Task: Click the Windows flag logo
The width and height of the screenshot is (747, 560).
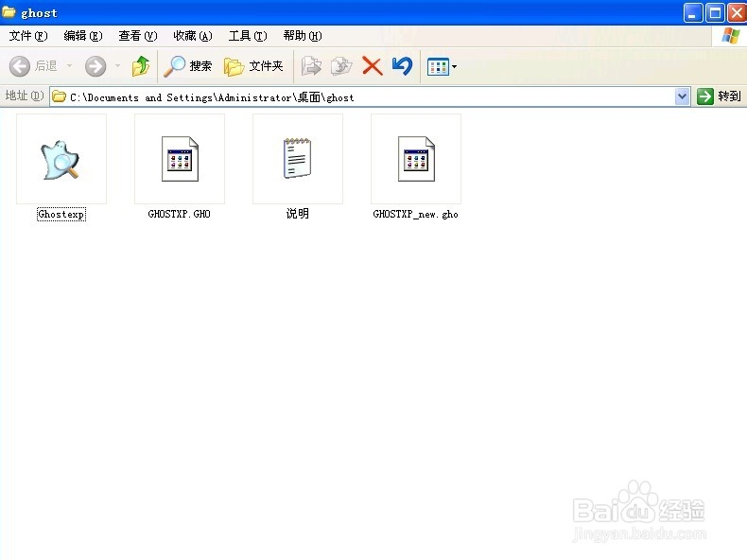Action: [x=730, y=36]
